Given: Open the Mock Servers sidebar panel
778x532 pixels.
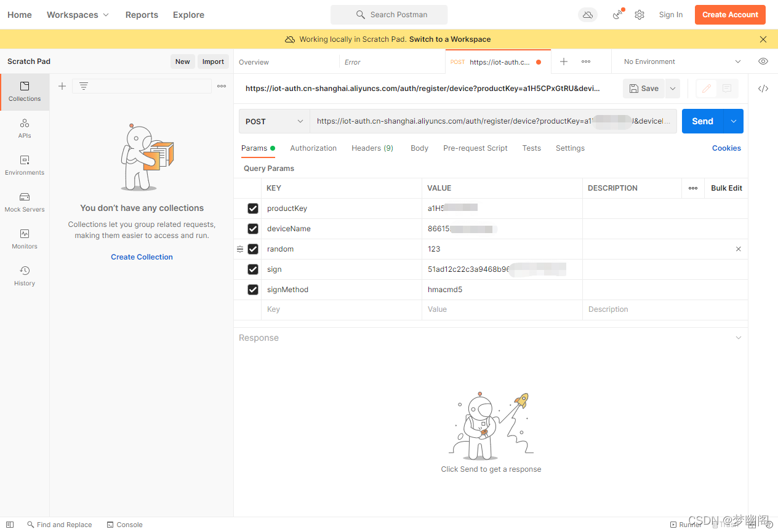Looking at the screenshot, I should pos(25,202).
